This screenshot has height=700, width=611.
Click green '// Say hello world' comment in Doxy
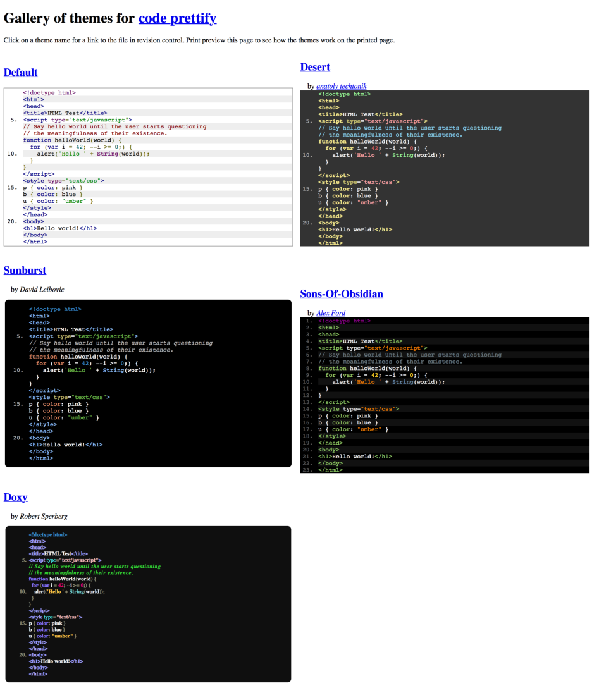pyautogui.click(x=95, y=566)
